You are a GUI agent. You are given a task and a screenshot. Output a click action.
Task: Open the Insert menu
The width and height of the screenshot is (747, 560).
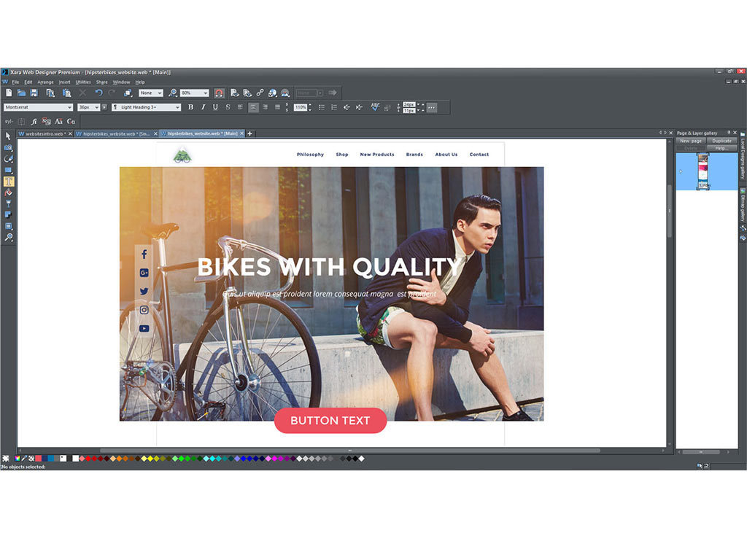(64, 82)
